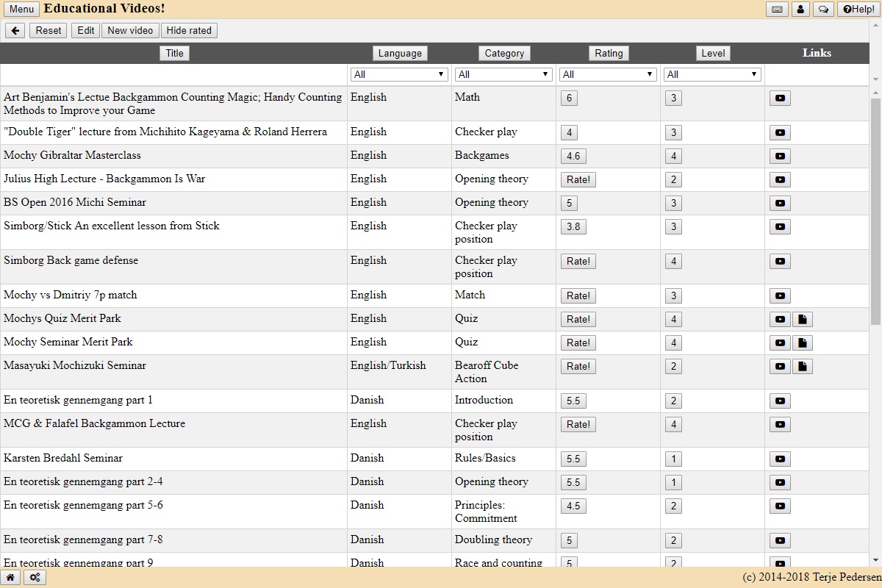Play En teoretisk gennemgang part 2-4 video
The image size is (882, 588).
pyautogui.click(x=780, y=483)
